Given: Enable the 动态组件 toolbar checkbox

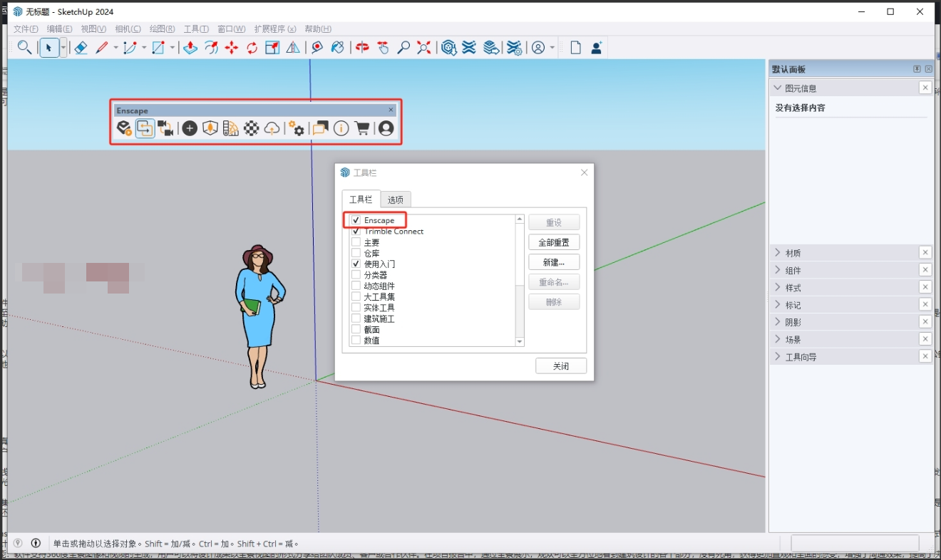Looking at the screenshot, I should coord(356,286).
